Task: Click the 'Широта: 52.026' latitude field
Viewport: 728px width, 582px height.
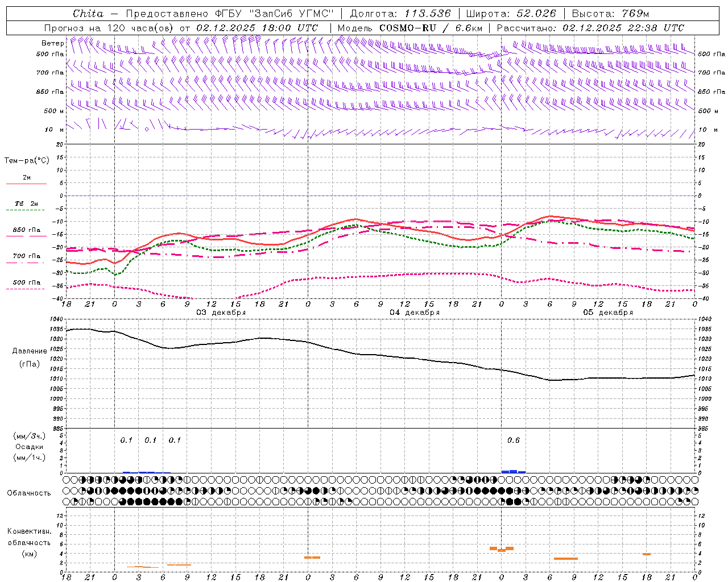Action: click(x=511, y=14)
